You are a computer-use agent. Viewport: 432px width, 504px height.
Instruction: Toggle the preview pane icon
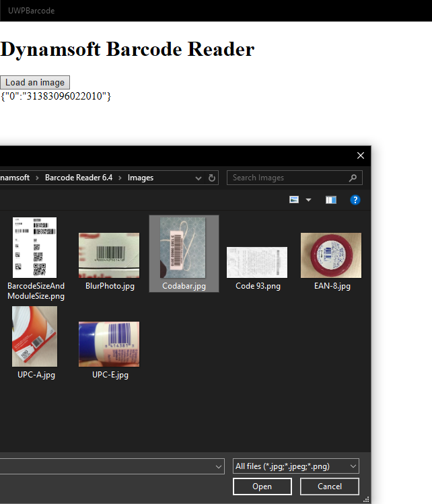330,200
